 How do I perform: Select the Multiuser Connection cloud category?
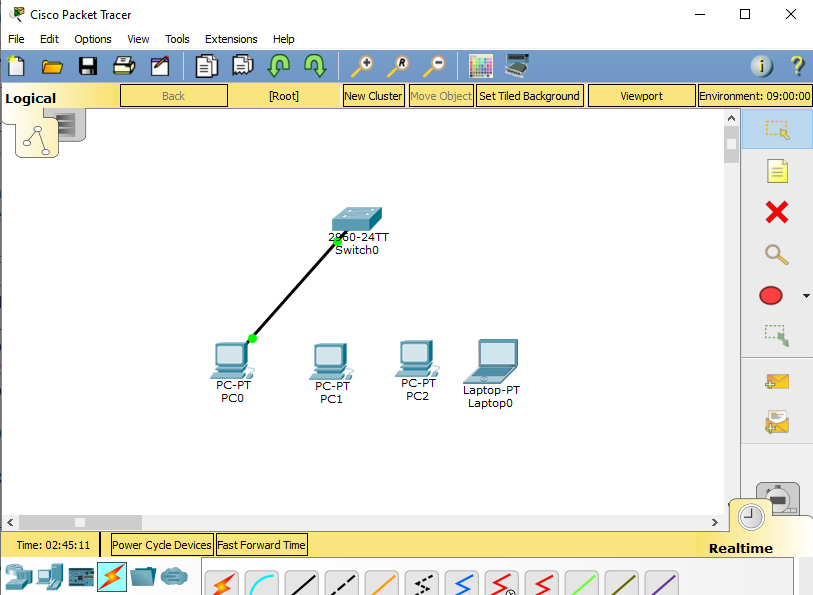(174, 576)
